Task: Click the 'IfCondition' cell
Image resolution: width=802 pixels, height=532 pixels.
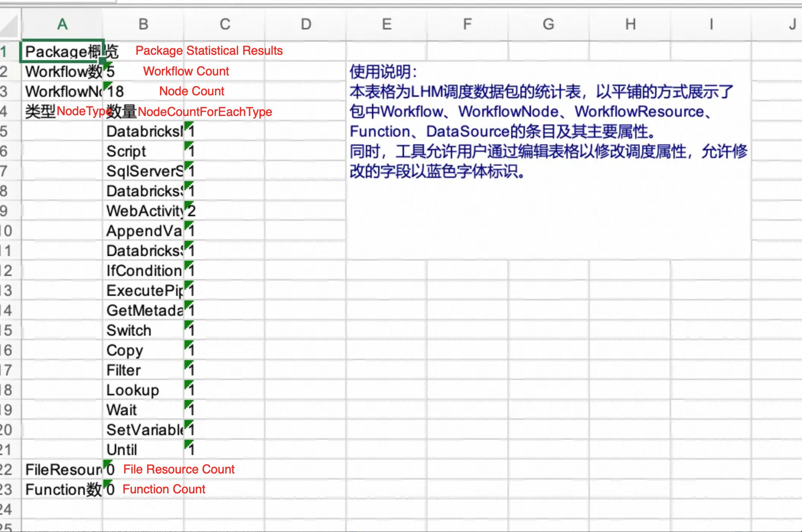Action: click(x=143, y=270)
